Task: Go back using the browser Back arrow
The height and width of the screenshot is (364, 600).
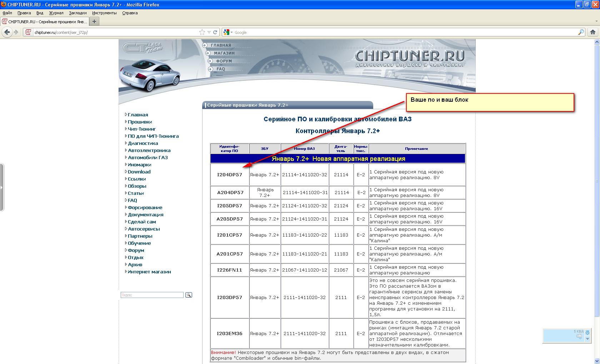Action: 7,32
